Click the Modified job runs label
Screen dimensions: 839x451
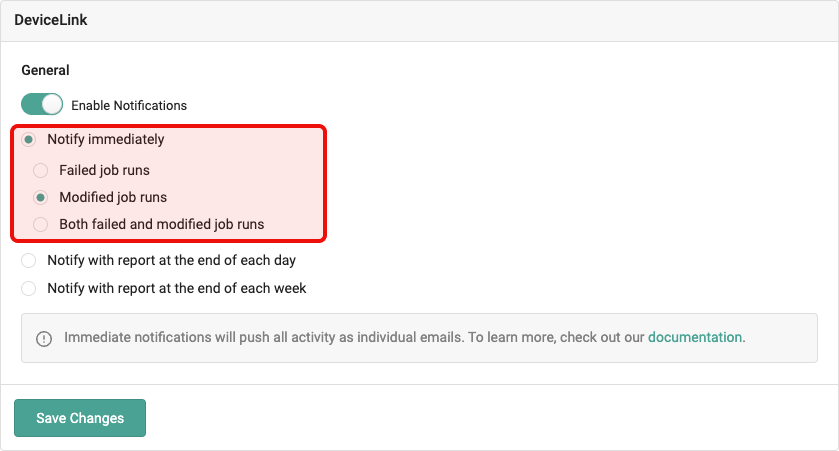(x=113, y=197)
